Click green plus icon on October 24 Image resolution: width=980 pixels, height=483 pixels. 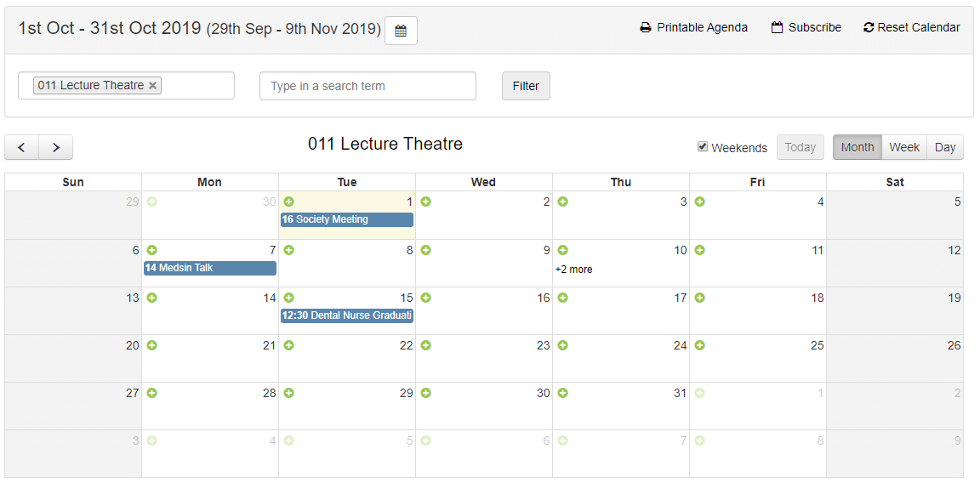(562, 345)
